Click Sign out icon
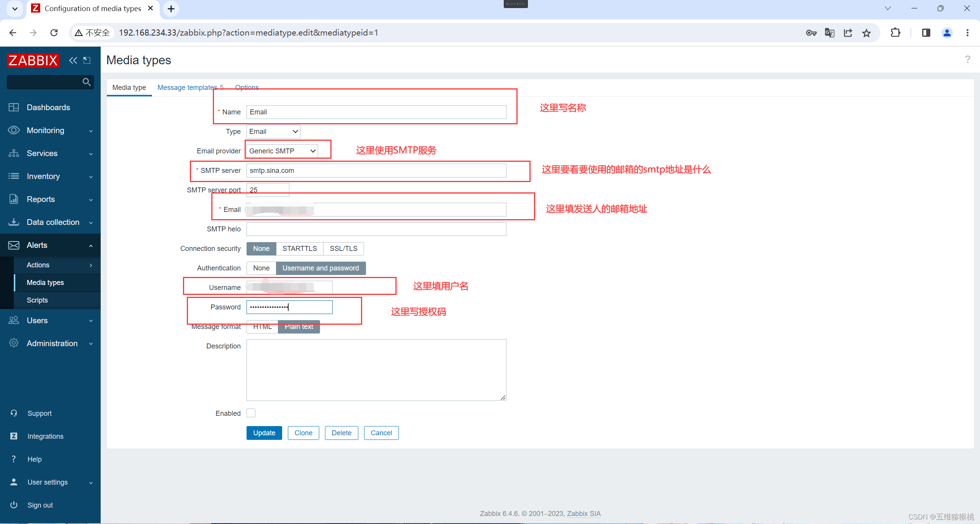 [x=14, y=504]
